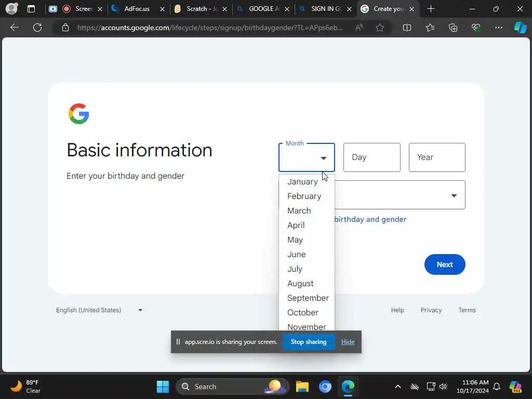Screen dimensions: 532x399
Task: Open the birthday and gender info link
Action: click(x=370, y=219)
